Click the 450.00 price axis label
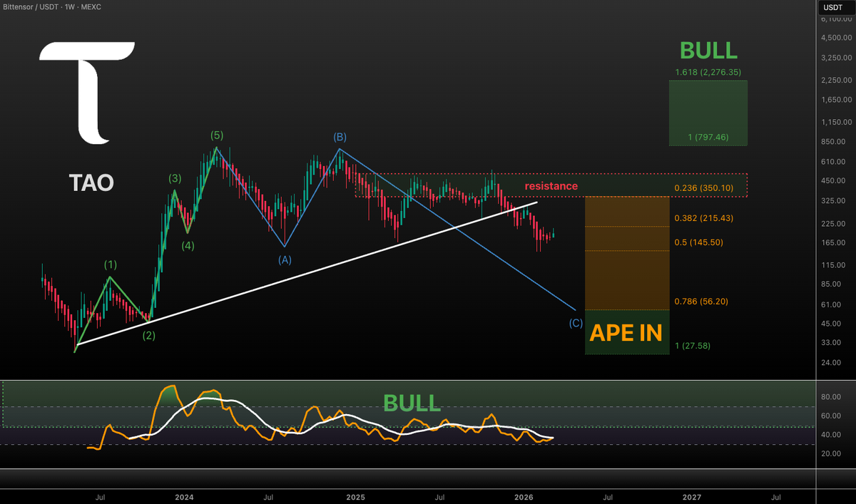Viewport: 856px width, 504px height. [x=835, y=181]
